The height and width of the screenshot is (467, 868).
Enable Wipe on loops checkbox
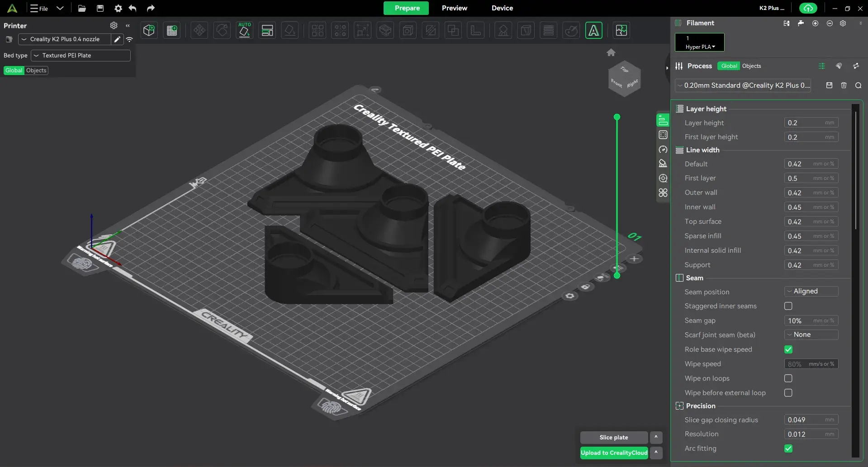tap(788, 378)
